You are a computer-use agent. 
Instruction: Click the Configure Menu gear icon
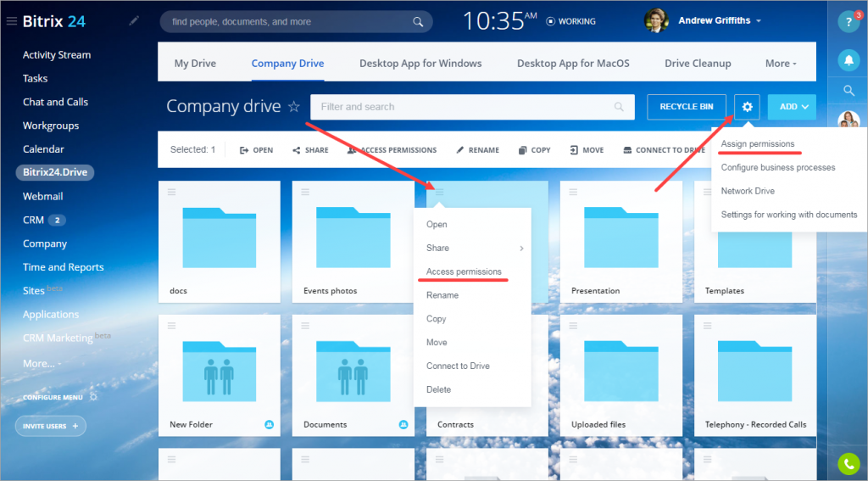[93, 397]
